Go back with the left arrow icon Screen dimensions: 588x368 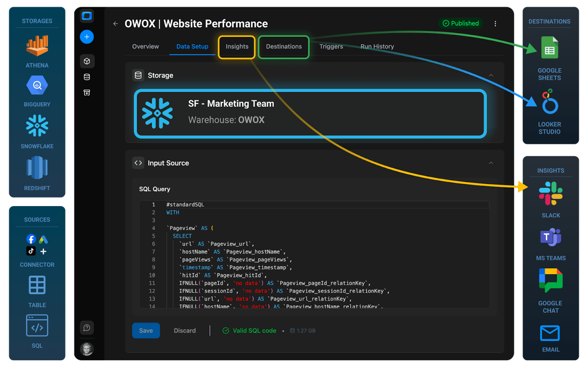tap(115, 23)
